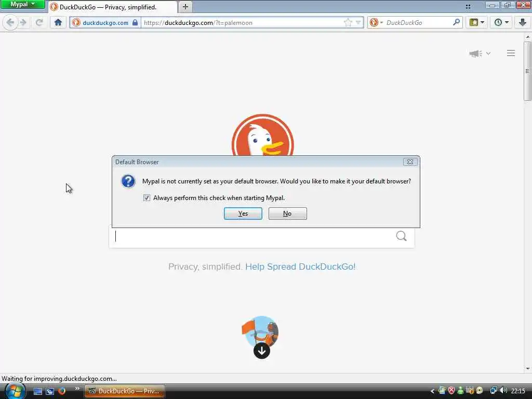
Task: Open the Windows Start orb
Action: 15,391
